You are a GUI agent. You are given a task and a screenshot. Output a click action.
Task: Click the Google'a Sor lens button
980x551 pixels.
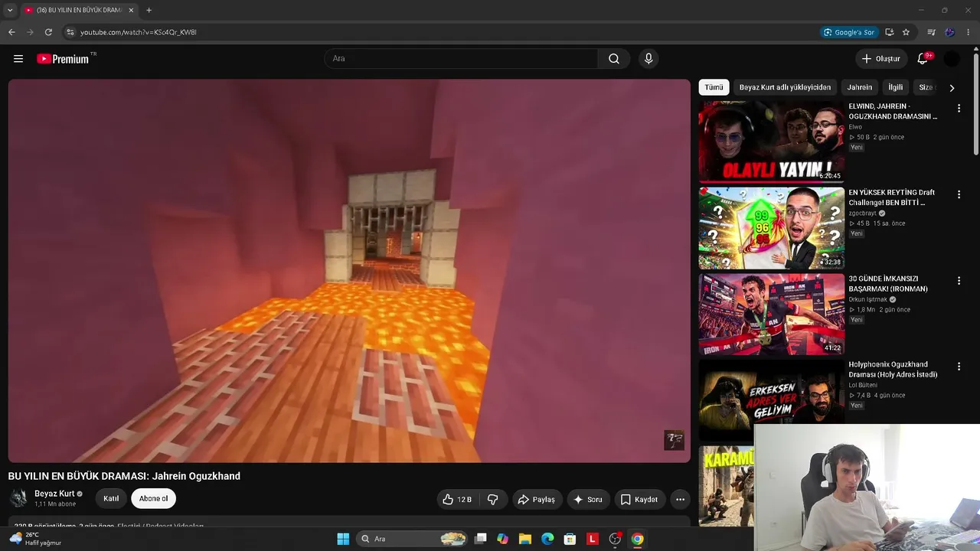pos(849,32)
